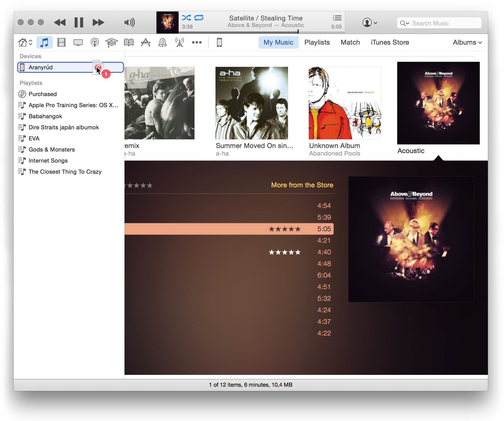504x421 pixels.
Task: Select the 4:24 track
Action: (229, 310)
